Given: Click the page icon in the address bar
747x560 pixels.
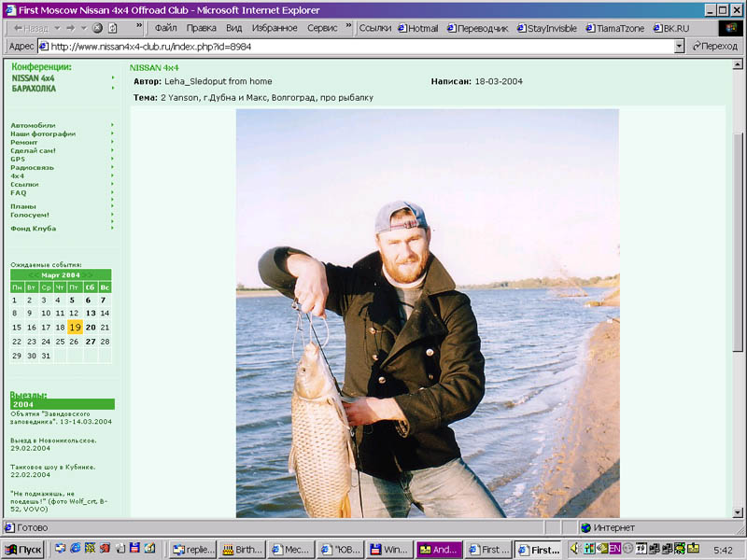Looking at the screenshot, I should pos(43,46).
